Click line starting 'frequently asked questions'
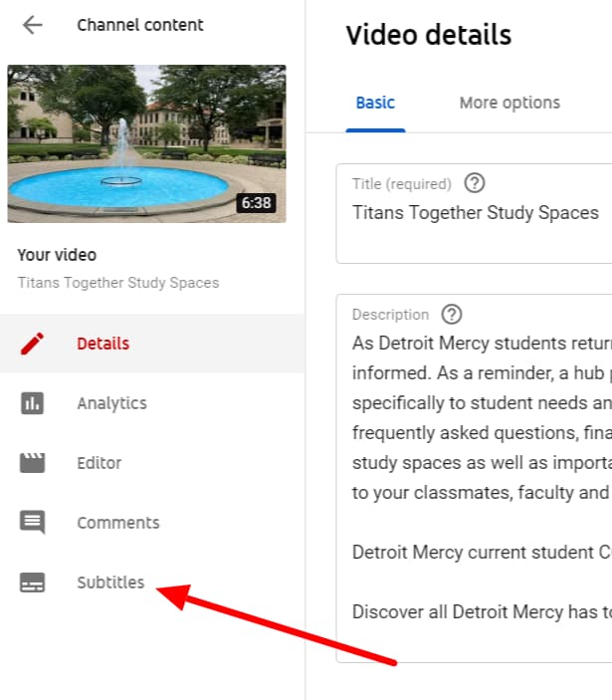This screenshot has height=700, width=612. tap(482, 432)
